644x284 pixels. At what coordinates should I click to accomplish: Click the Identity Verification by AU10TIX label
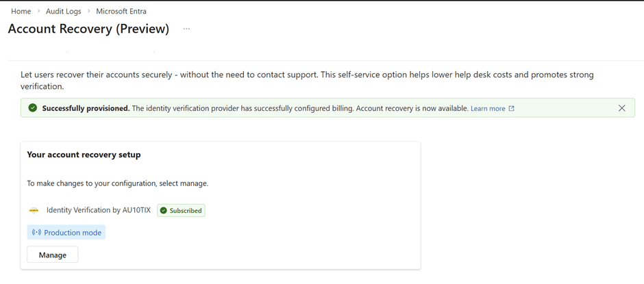98,210
